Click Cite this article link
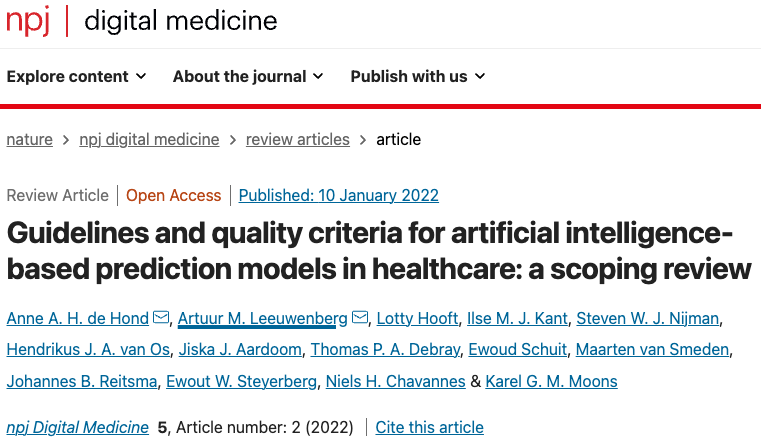 point(429,428)
